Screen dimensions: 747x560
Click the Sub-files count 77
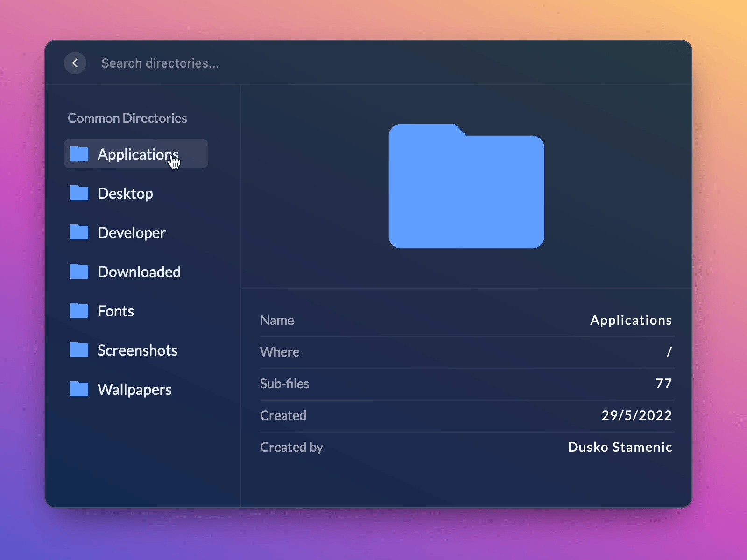(x=664, y=384)
